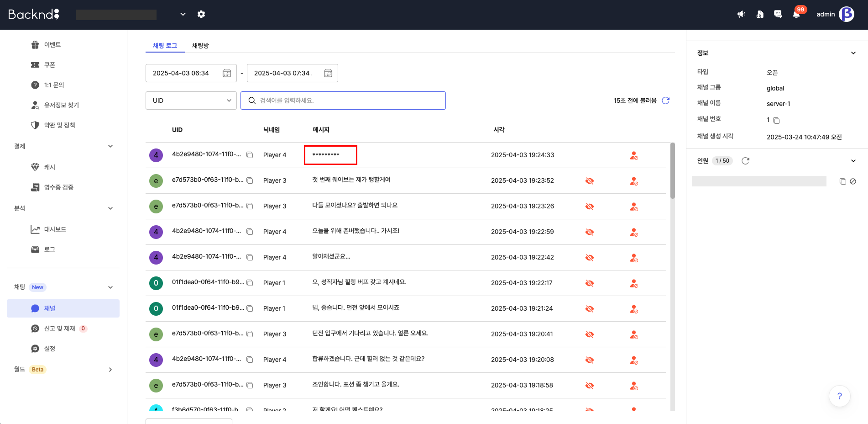Open the announcements megaphone icon
The height and width of the screenshot is (424, 868).
742,14
